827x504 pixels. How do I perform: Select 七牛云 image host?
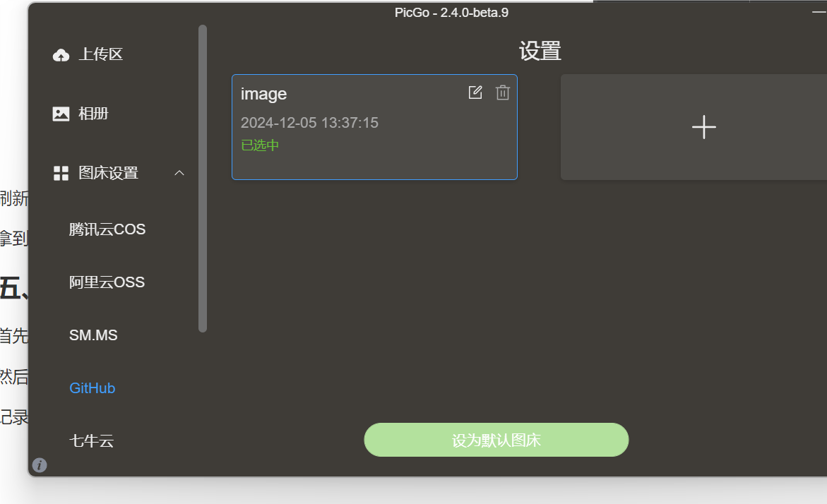(x=91, y=440)
